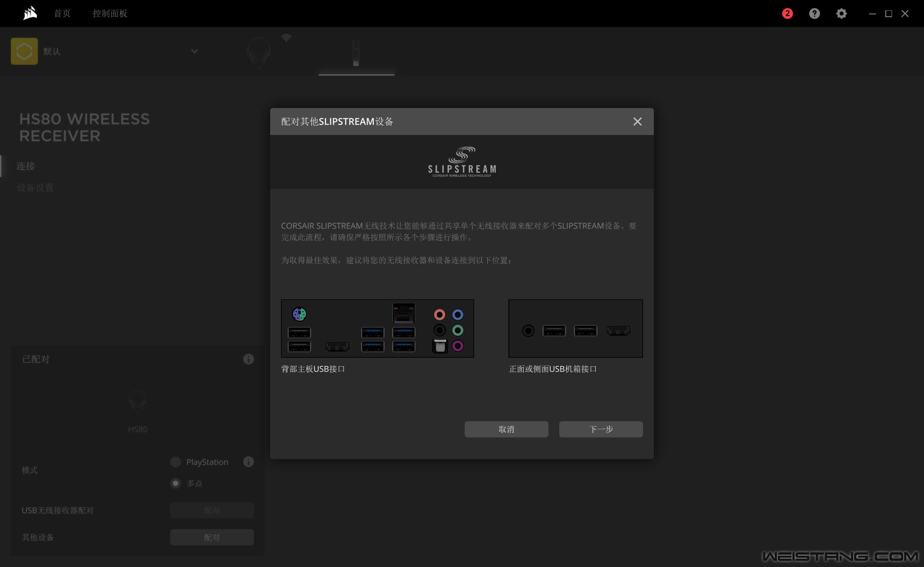Switch to the 连接 sidebar tab
924x567 pixels.
26,166
